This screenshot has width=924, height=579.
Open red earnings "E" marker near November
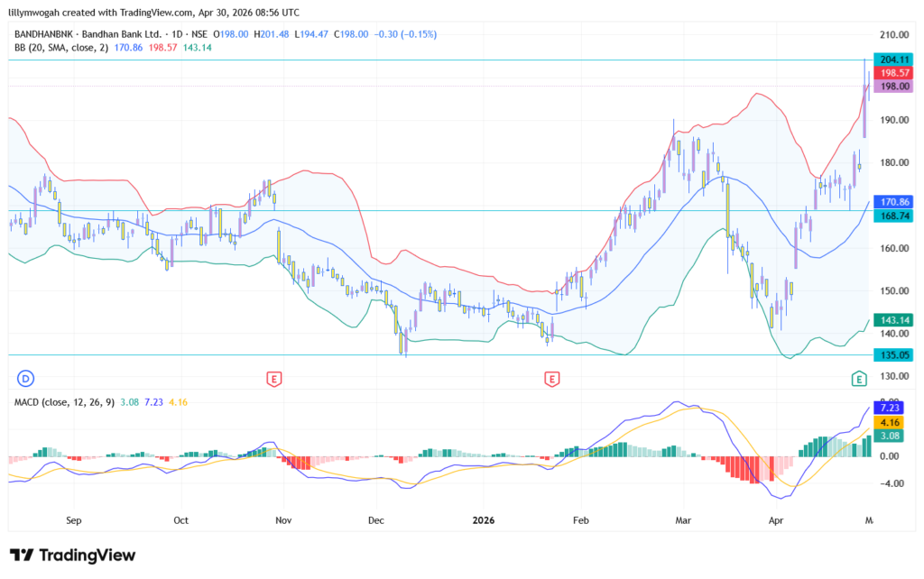[273, 378]
